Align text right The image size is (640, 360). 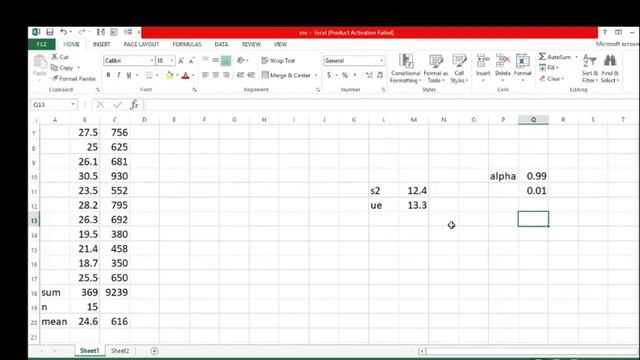[x=226, y=75]
